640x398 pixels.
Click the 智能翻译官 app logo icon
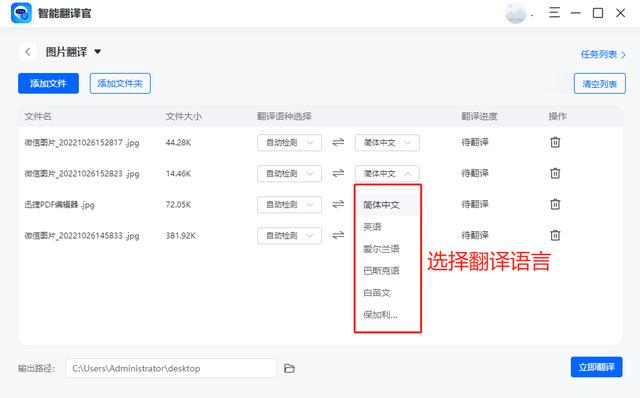21,13
